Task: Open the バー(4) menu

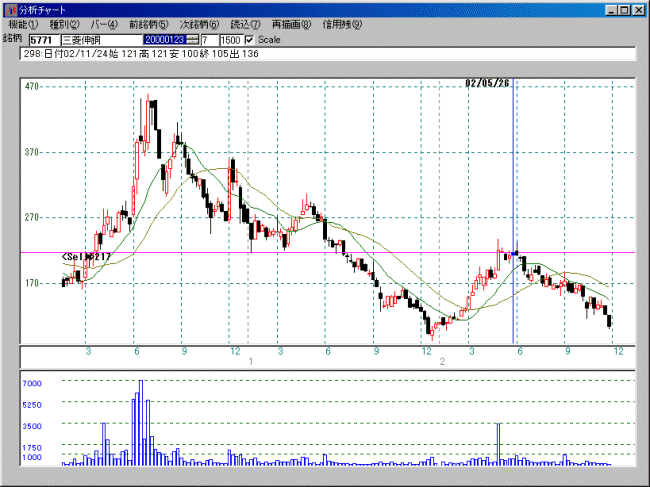Action: coord(104,24)
